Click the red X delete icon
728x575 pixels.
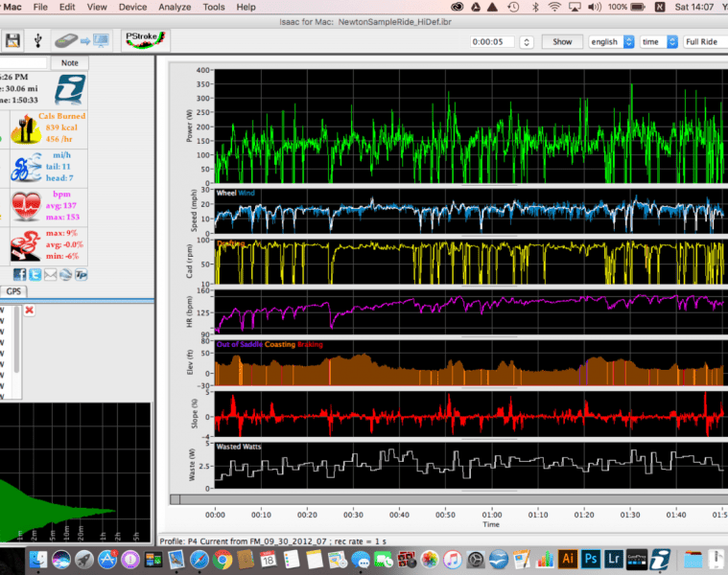29,310
